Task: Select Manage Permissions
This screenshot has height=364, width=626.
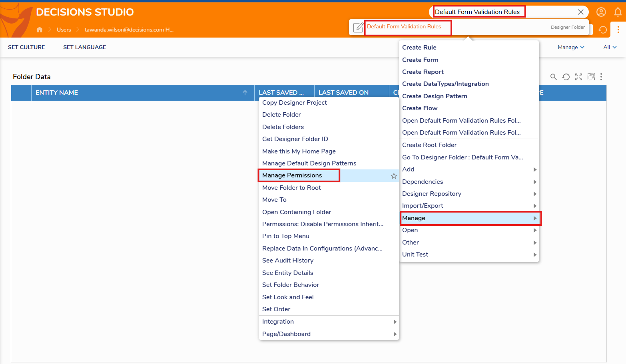Action: click(292, 175)
